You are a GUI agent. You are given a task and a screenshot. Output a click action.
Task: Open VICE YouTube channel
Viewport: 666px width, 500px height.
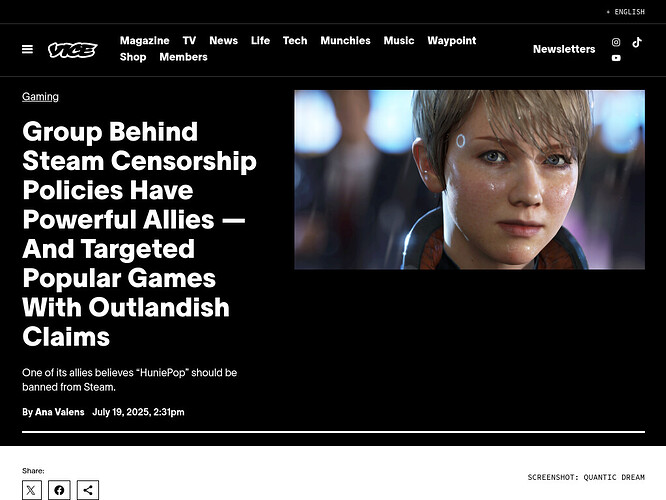[616, 58]
